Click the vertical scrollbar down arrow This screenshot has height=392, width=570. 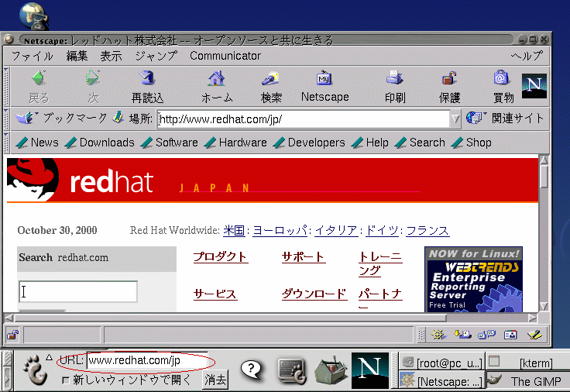(x=544, y=306)
